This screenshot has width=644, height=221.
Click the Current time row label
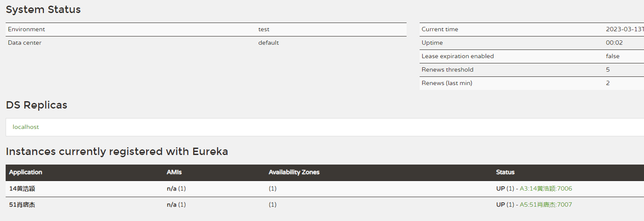click(440, 30)
